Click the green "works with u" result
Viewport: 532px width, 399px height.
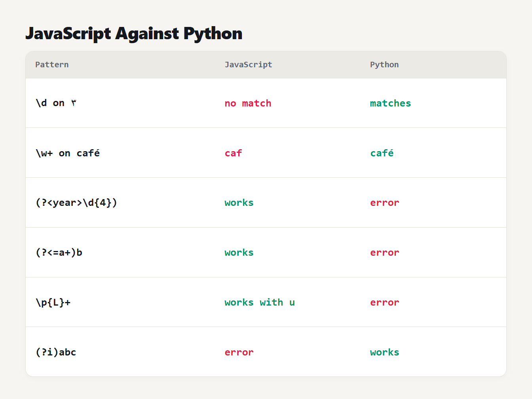(260, 302)
